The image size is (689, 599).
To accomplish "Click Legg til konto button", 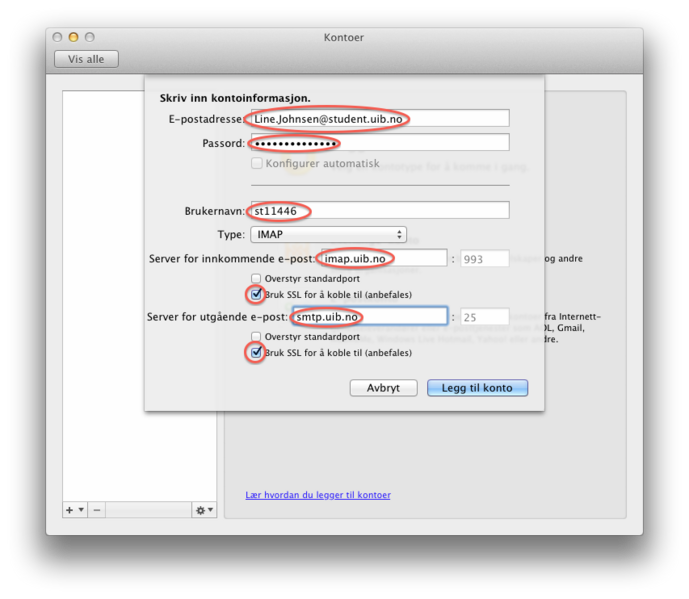I will point(477,388).
